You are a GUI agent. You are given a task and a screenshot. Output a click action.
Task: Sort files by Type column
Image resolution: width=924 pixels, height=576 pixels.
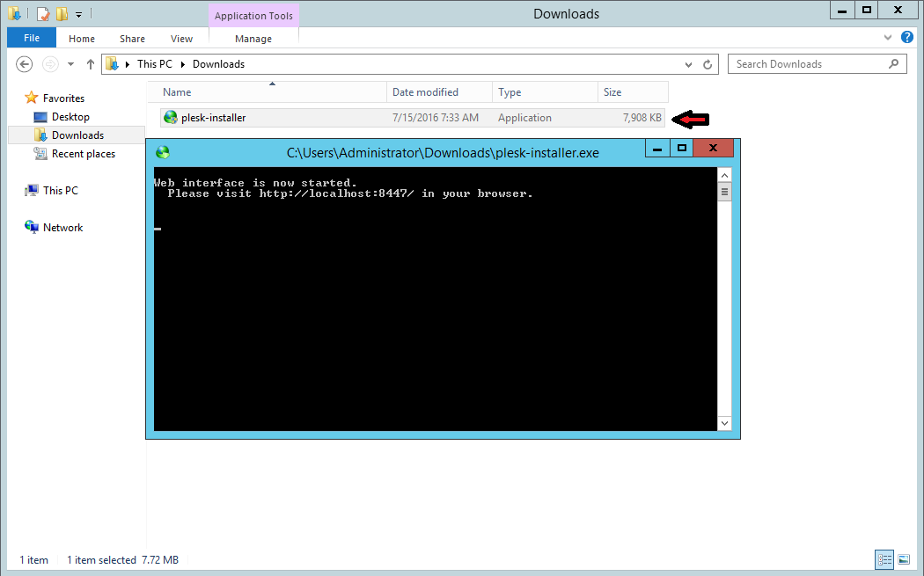point(545,91)
